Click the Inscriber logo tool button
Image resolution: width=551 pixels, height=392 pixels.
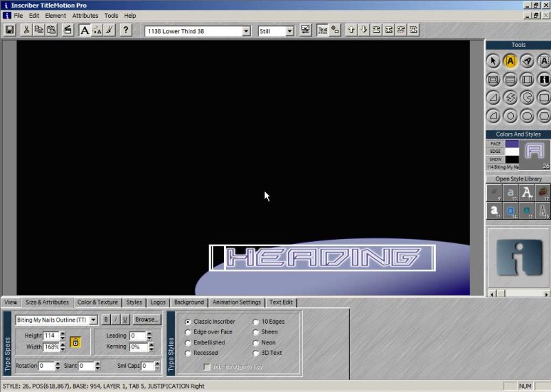(544, 79)
